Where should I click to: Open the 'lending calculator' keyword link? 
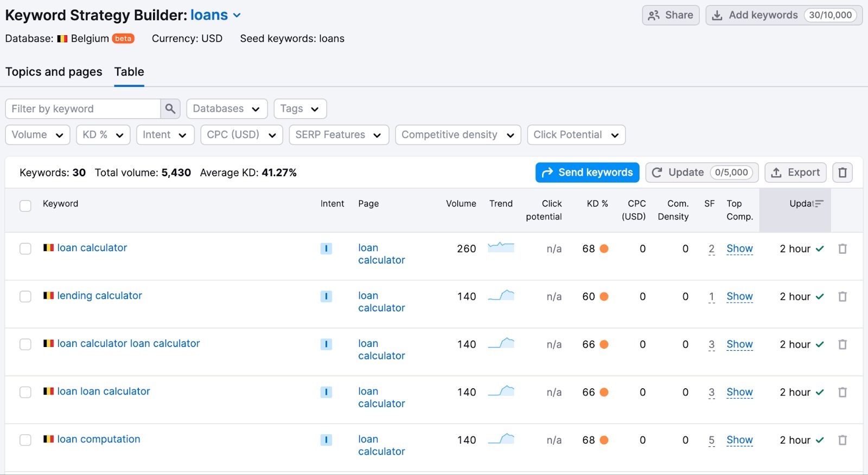[100, 296]
